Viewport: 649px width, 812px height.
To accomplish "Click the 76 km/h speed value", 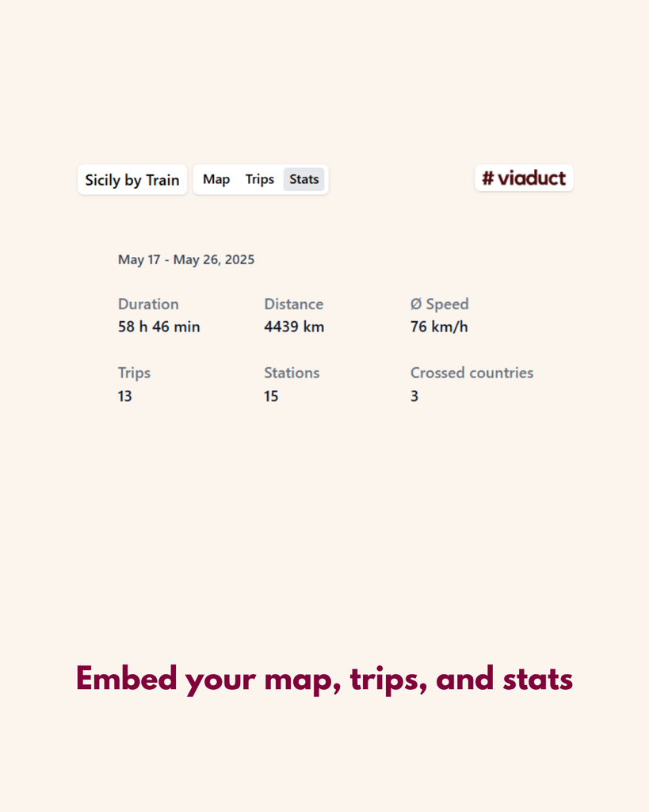I will [439, 327].
